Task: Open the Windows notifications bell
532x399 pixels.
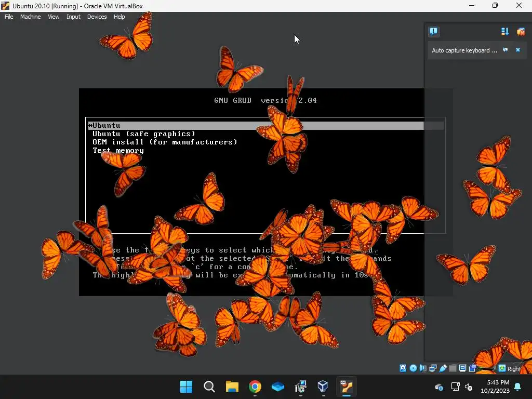Action: (x=518, y=387)
